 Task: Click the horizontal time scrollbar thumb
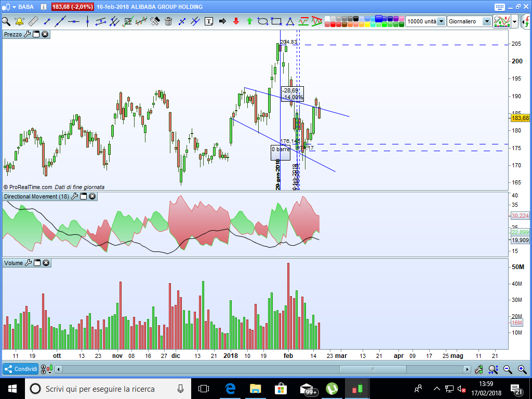(373, 369)
